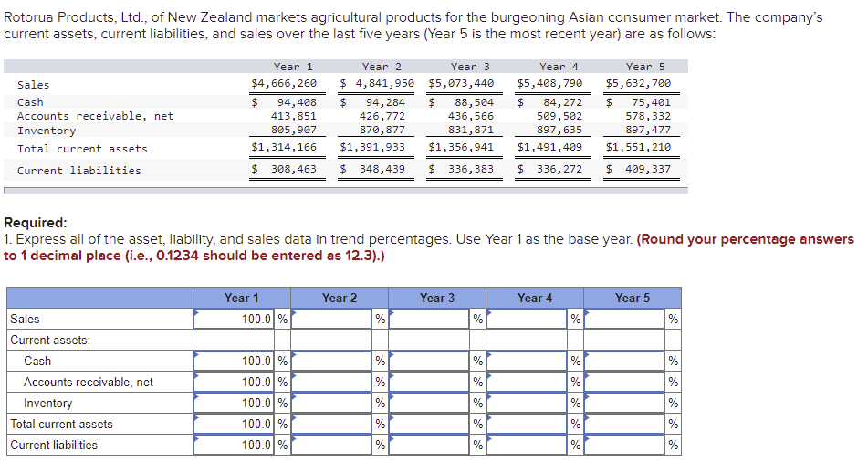Click 'Total current assets' label in answer table

pyautogui.click(x=61, y=424)
